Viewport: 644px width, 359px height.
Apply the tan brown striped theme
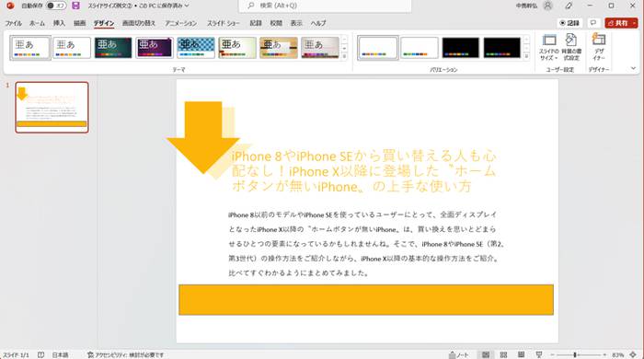(x=279, y=48)
